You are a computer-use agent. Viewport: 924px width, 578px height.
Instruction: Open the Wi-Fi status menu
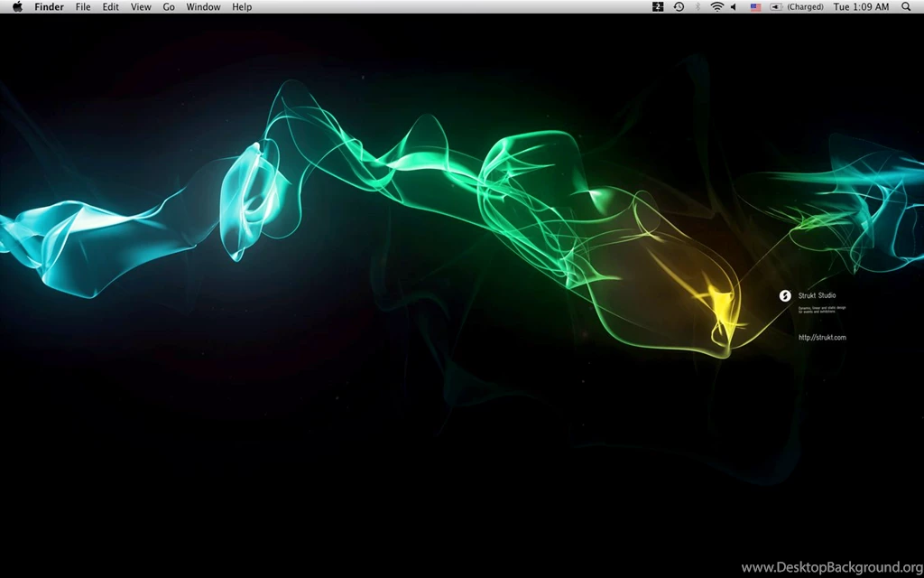tap(717, 7)
